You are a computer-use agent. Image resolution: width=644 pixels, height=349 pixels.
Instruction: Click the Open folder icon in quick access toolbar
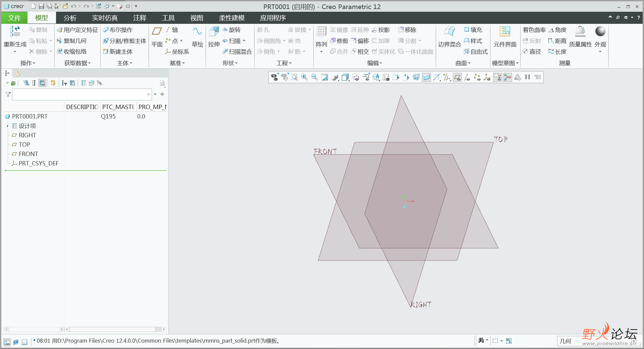tap(65, 6)
